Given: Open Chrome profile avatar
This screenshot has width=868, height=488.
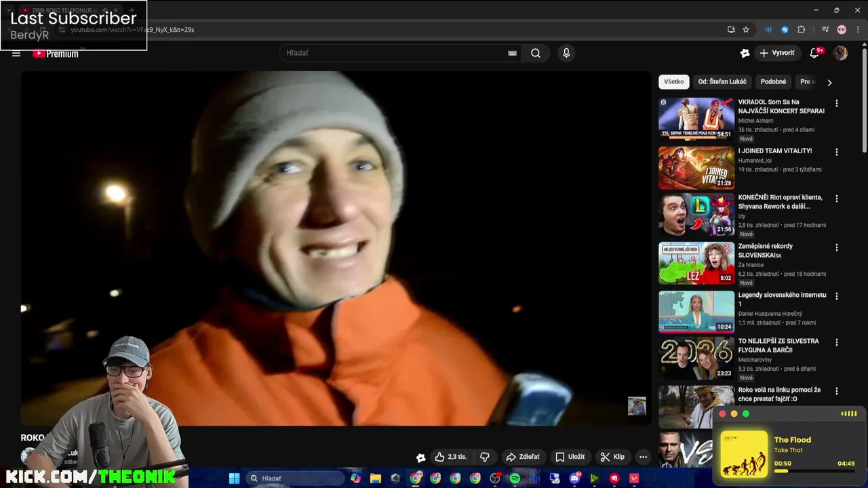Looking at the screenshot, I should (x=842, y=30).
